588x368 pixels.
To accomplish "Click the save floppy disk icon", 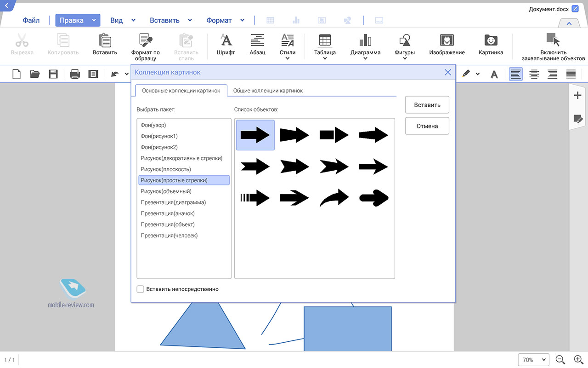I will 53,74.
